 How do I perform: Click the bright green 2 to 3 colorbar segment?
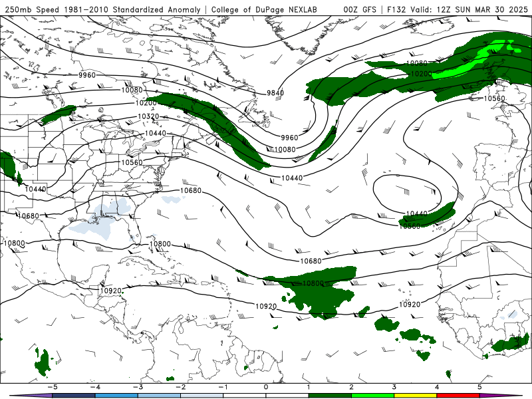coord(372,396)
